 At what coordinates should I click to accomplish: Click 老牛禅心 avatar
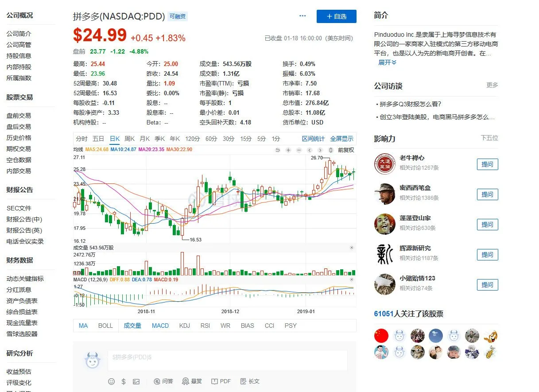(385, 164)
